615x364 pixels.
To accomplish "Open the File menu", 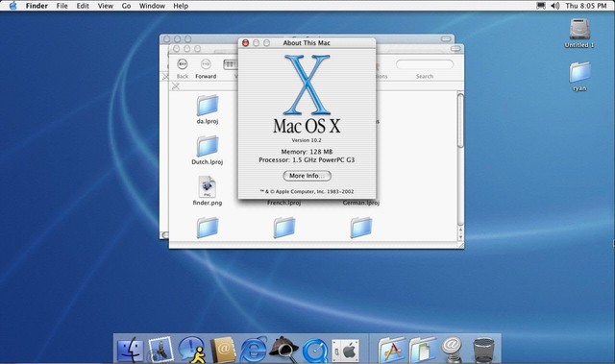I will pyautogui.click(x=61, y=6).
